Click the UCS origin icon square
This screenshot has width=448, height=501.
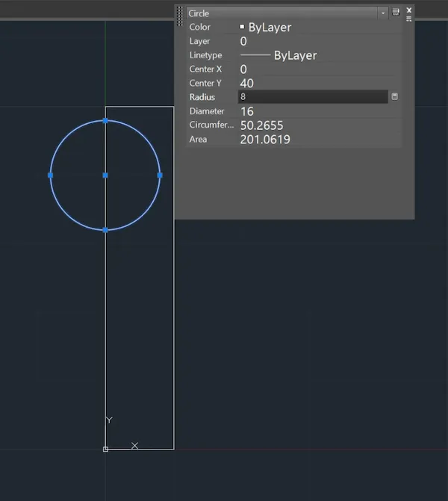pos(105,449)
